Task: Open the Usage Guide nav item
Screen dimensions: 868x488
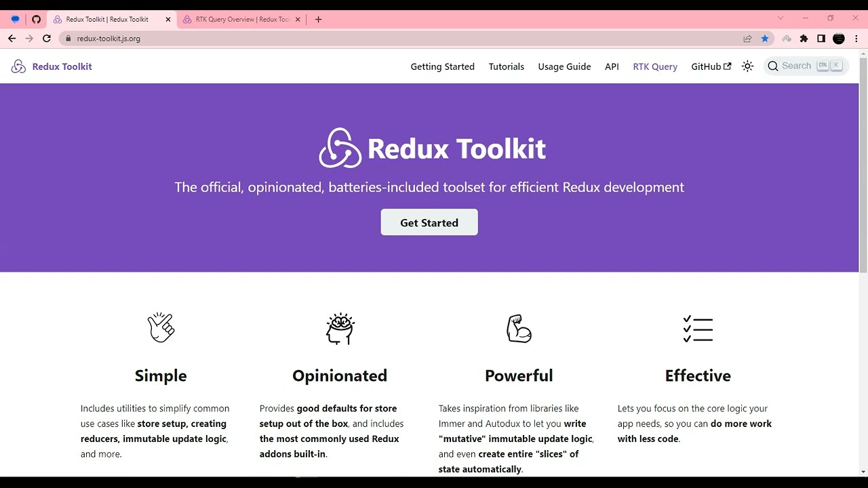Action: click(564, 66)
